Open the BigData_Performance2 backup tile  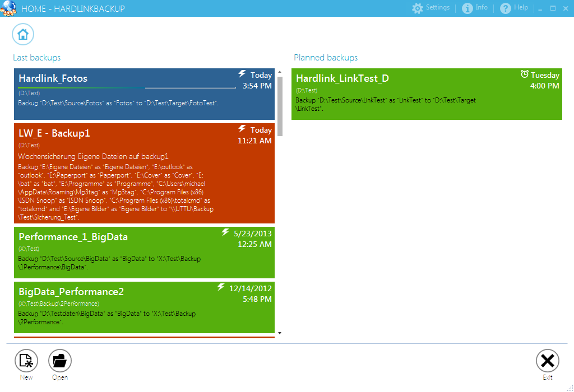click(144, 307)
